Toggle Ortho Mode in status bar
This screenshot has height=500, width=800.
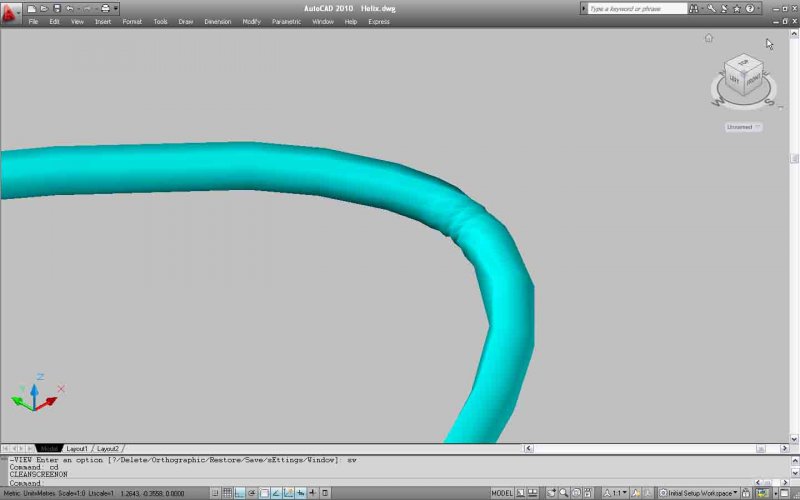(240, 493)
